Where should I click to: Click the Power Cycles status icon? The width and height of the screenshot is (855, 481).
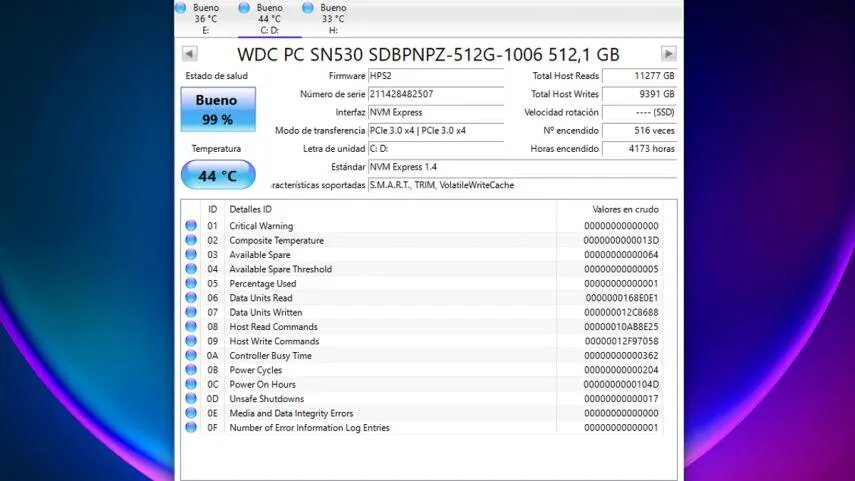point(191,370)
